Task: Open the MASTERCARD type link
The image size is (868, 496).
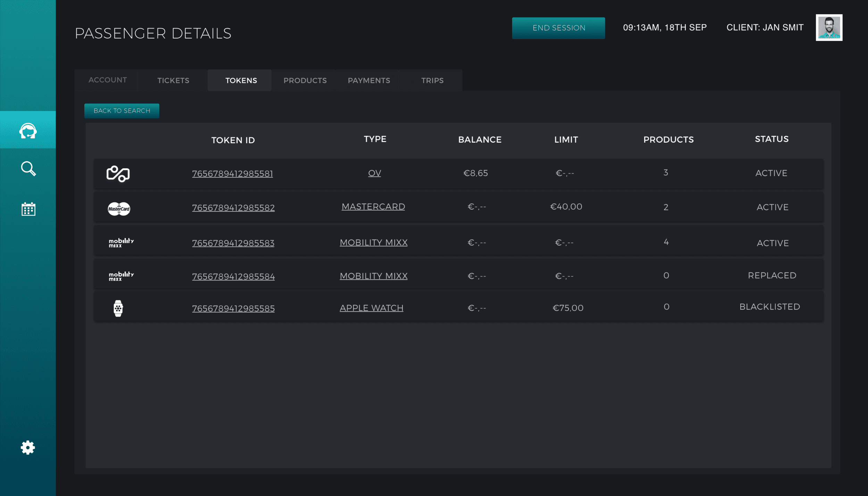Action: (x=373, y=207)
